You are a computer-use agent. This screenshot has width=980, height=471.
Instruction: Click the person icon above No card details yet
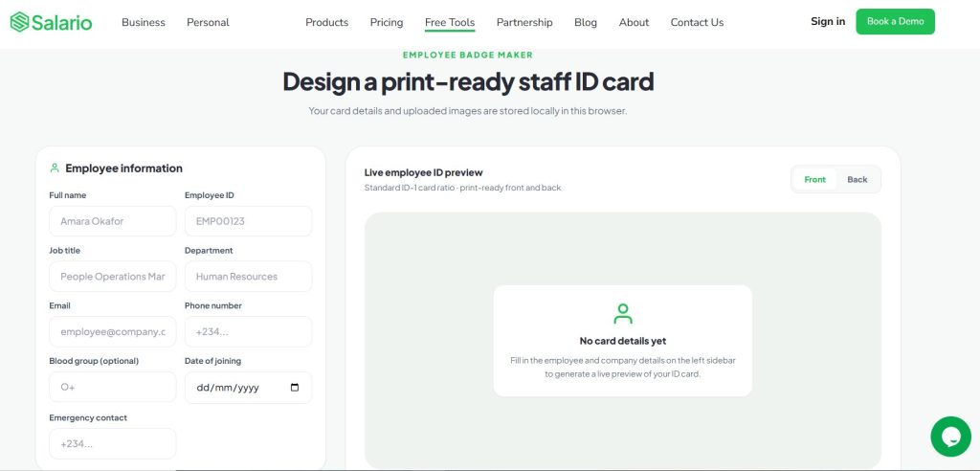point(622,313)
